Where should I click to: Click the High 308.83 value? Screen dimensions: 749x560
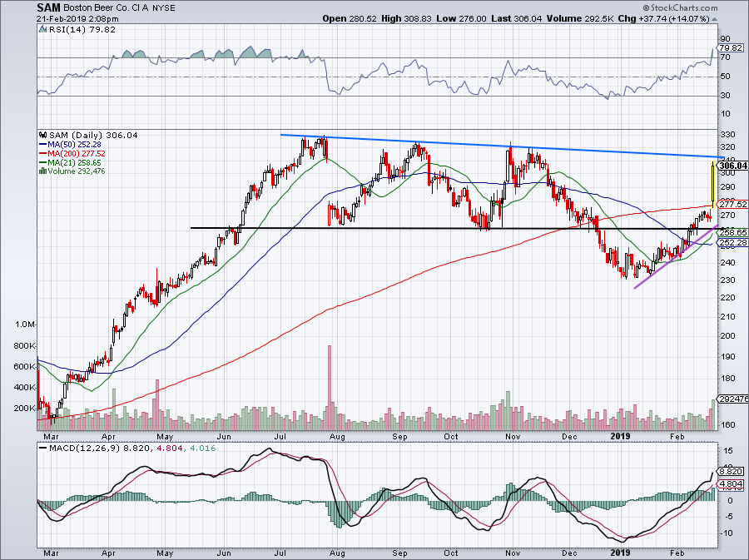pos(406,18)
